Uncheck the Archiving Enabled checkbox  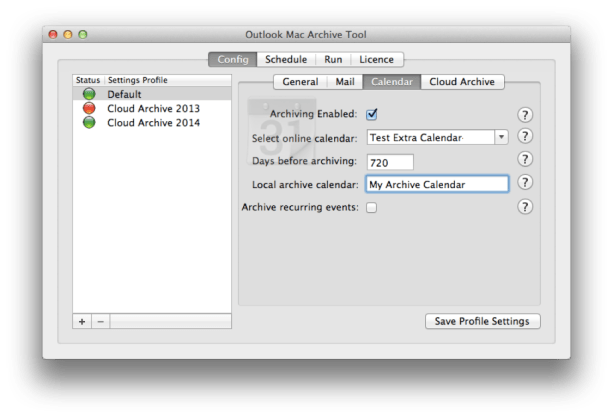coord(371,114)
